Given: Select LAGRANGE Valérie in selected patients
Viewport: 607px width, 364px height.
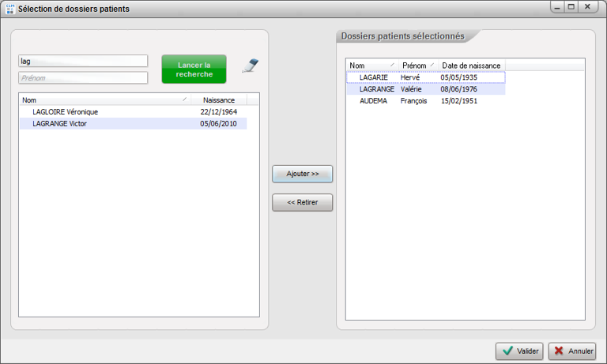Looking at the screenshot, I should pos(377,89).
